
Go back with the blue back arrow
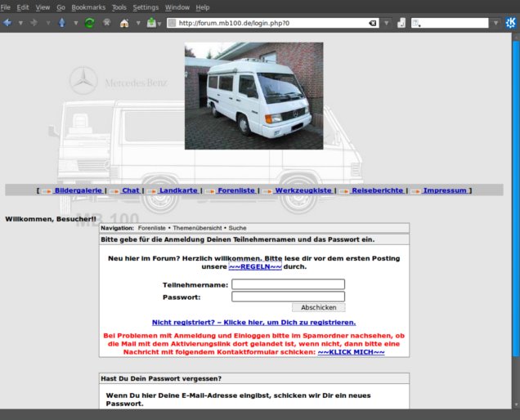tap(7, 23)
